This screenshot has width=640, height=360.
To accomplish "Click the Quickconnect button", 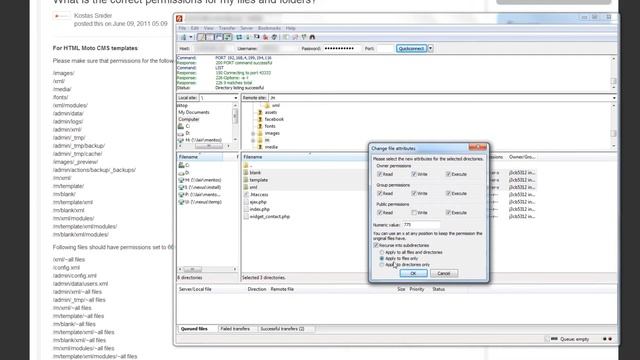I will tap(411, 49).
